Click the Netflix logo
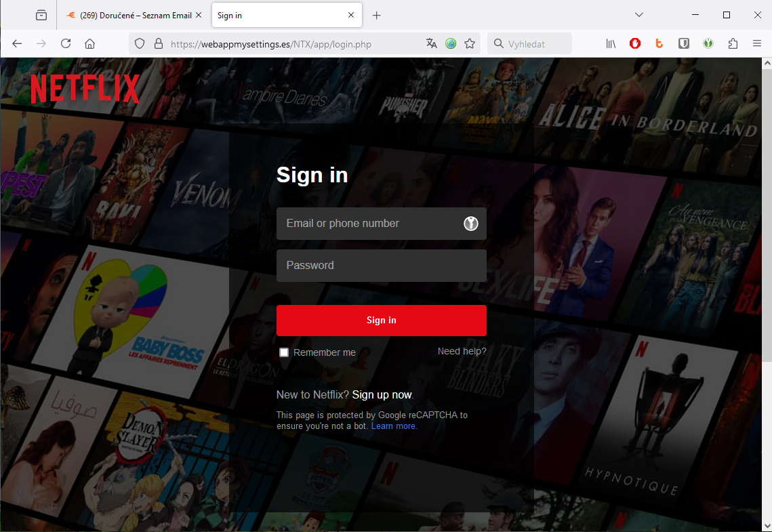The height and width of the screenshot is (532, 772). (85, 89)
